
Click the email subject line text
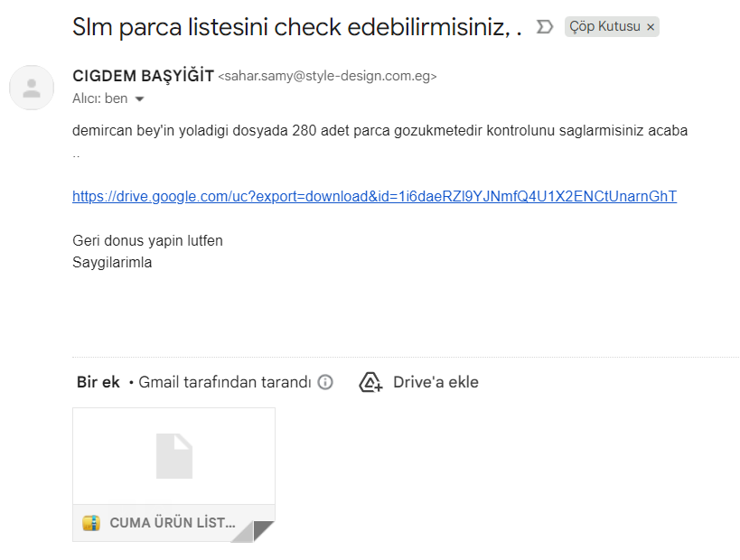pyautogui.click(x=297, y=27)
